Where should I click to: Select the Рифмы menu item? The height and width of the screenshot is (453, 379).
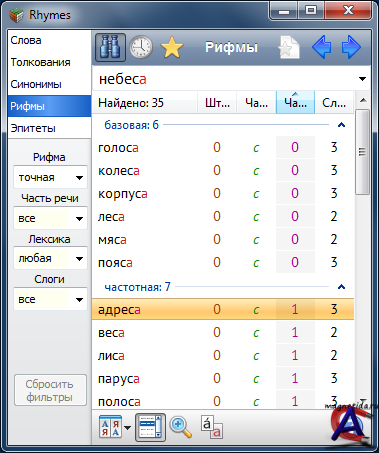(x=49, y=106)
